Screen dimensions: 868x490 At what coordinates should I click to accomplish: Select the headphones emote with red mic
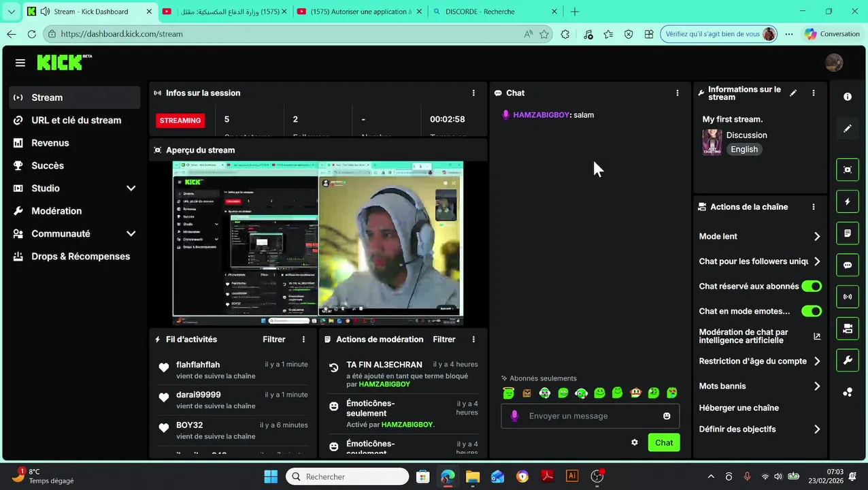(x=581, y=393)
